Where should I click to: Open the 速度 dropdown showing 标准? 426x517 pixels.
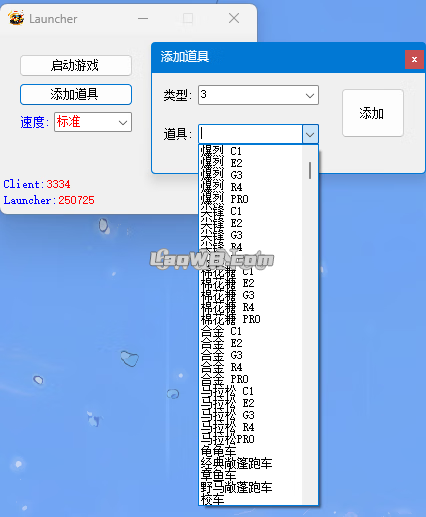click(x=93, y=122)
